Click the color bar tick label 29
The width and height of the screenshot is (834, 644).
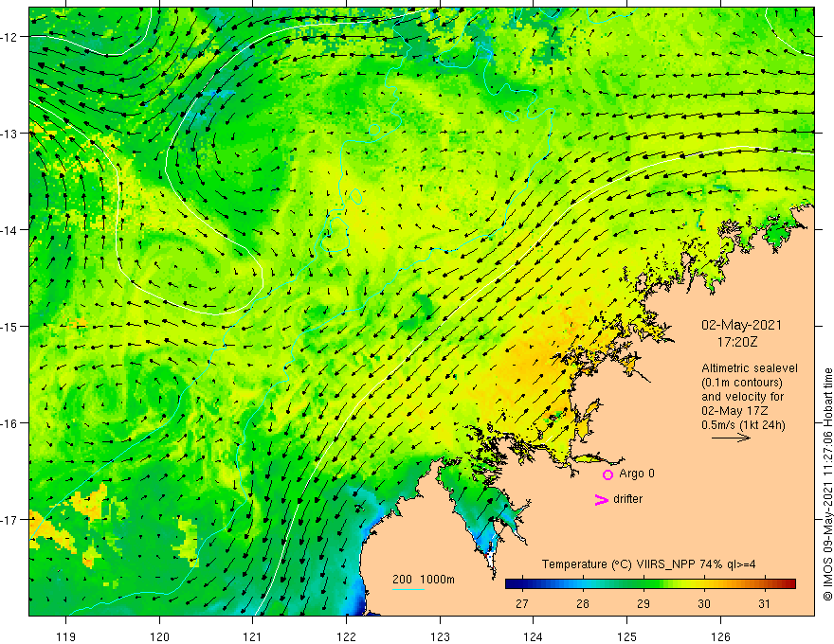tap(644, 603)
